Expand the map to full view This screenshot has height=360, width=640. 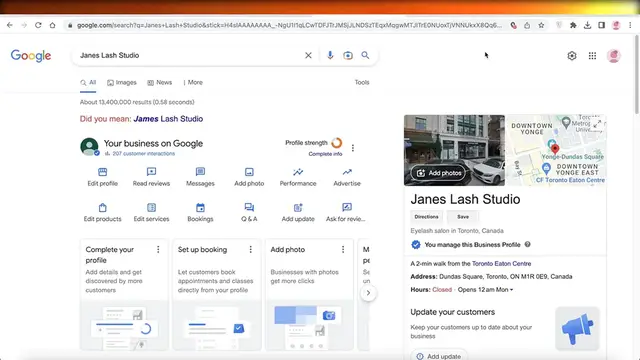point(597,124)
